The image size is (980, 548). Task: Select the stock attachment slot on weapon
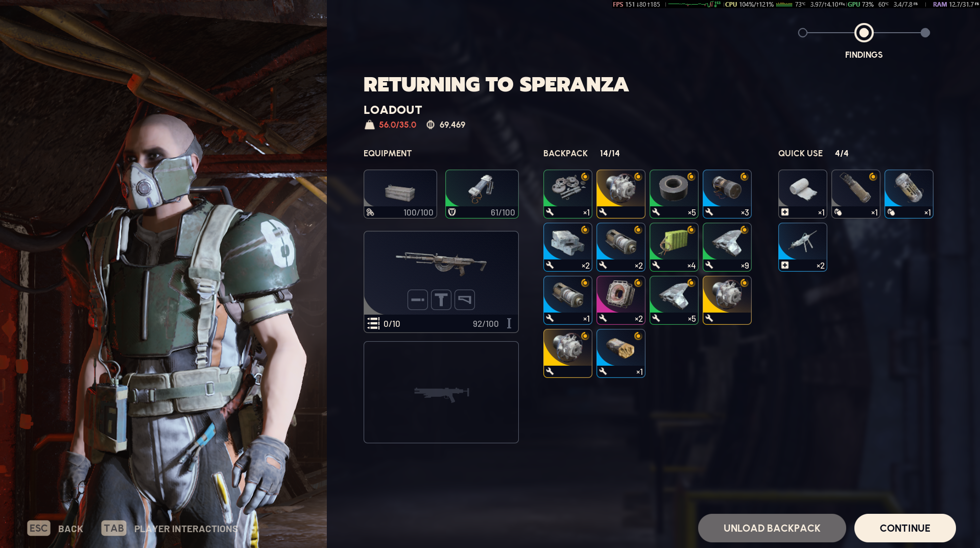pos(464,300)
